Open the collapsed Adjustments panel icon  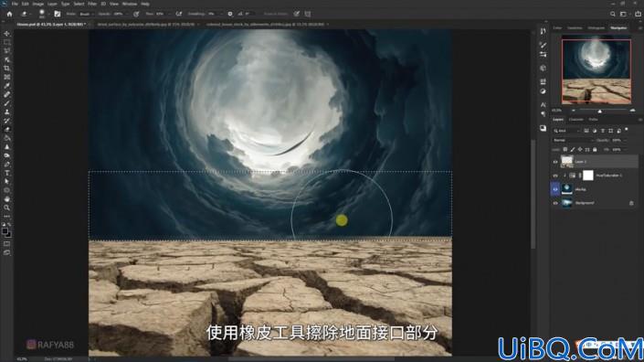click(x=543, y=91)
